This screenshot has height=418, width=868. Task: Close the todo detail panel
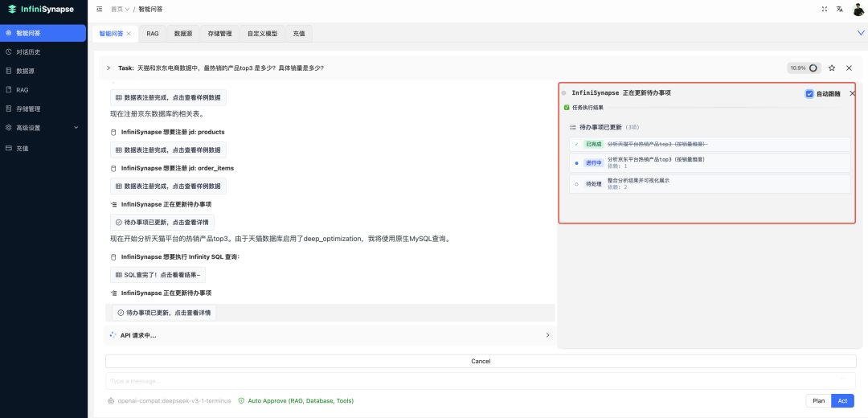[852, 93]
